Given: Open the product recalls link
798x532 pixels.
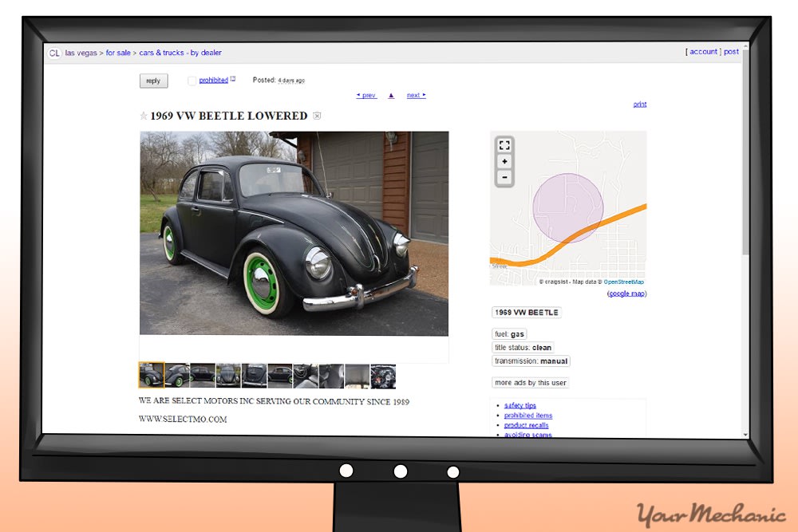Looking at the screenshot, I should click(x=526, y=425).
